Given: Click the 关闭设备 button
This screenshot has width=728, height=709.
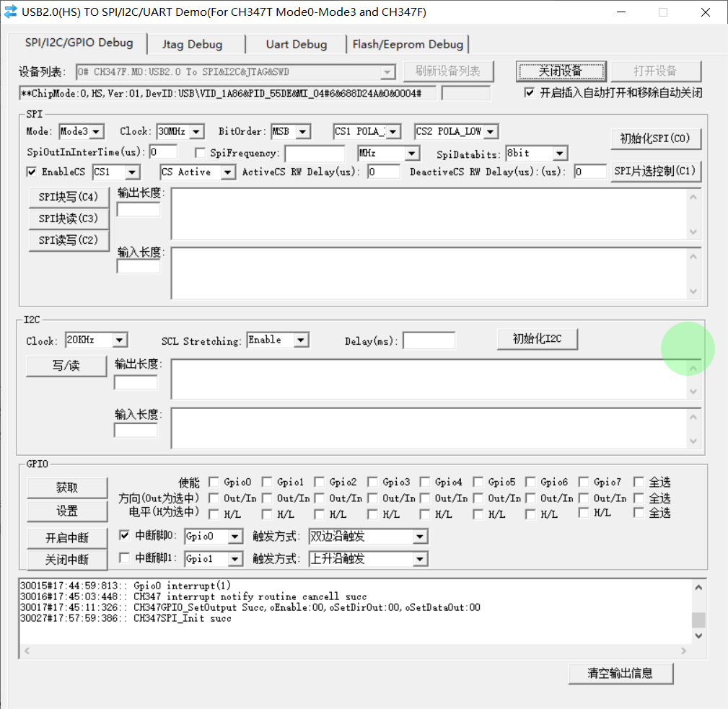Looking at the screenshot, I should tap(561, 71).
